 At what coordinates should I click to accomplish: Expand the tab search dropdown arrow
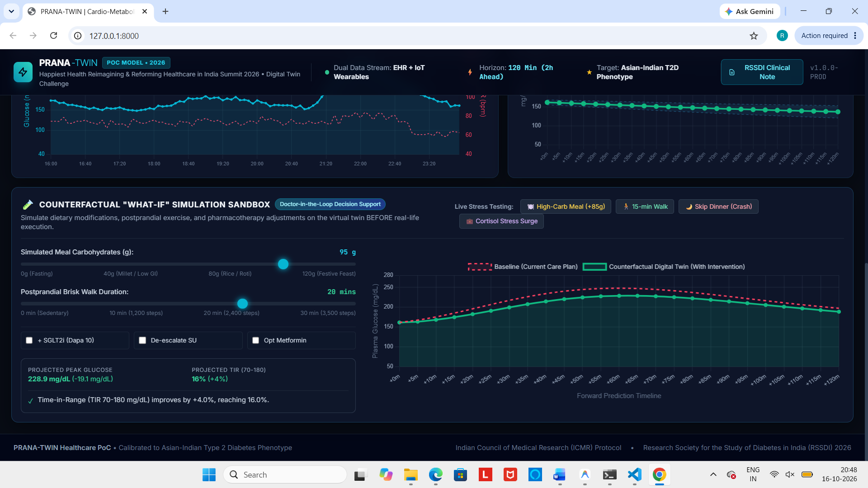(11, 11)
